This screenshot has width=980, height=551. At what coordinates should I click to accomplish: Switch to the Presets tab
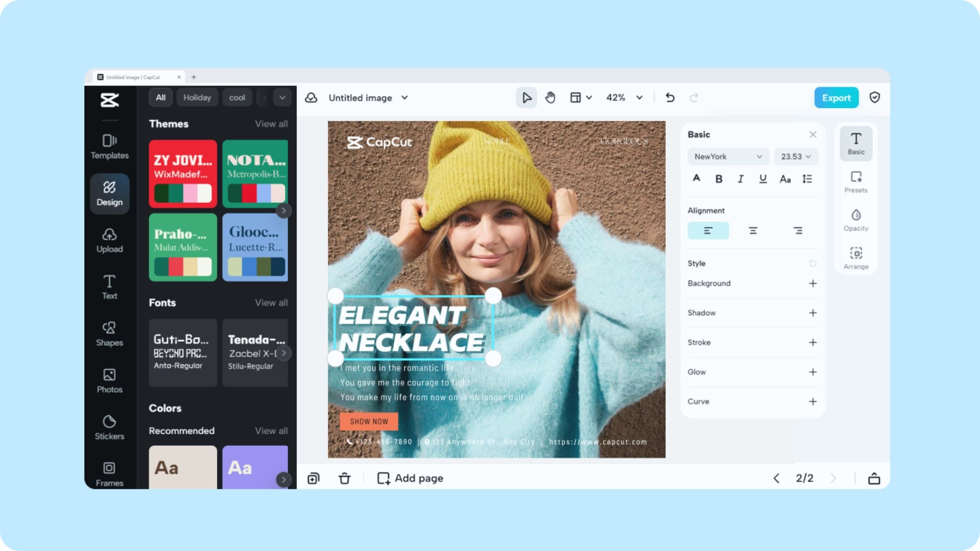click(x=856, y=181)
